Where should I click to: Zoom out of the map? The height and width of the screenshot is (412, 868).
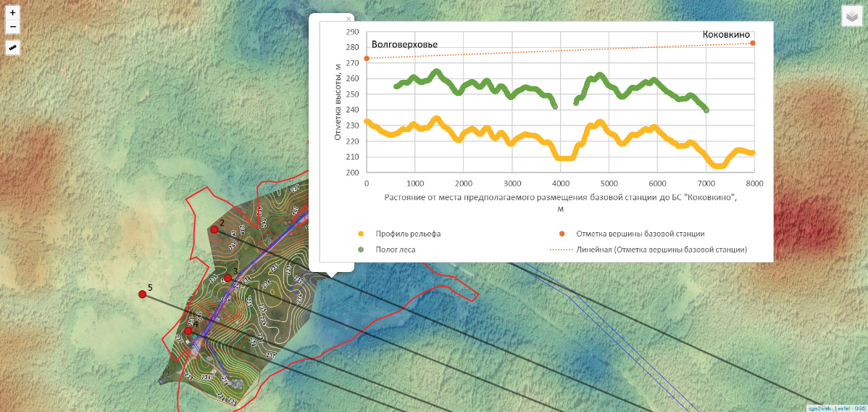click(13, 27)
